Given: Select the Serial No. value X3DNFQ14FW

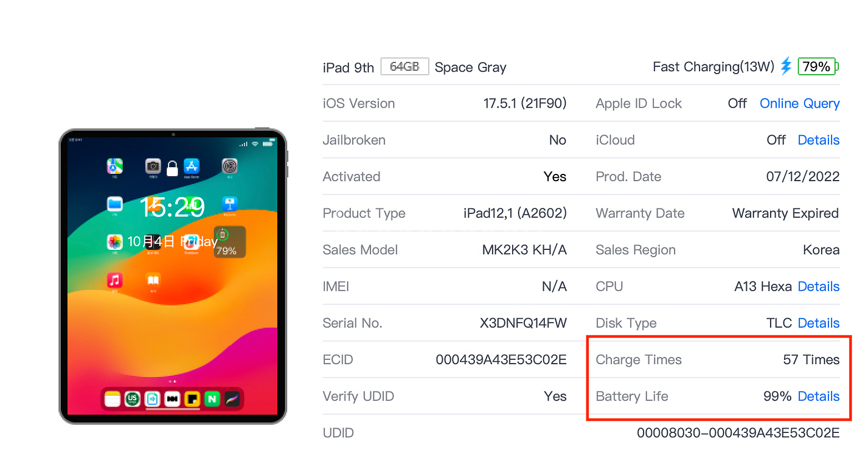Looking at the screenshot, I should pos(523,323).
